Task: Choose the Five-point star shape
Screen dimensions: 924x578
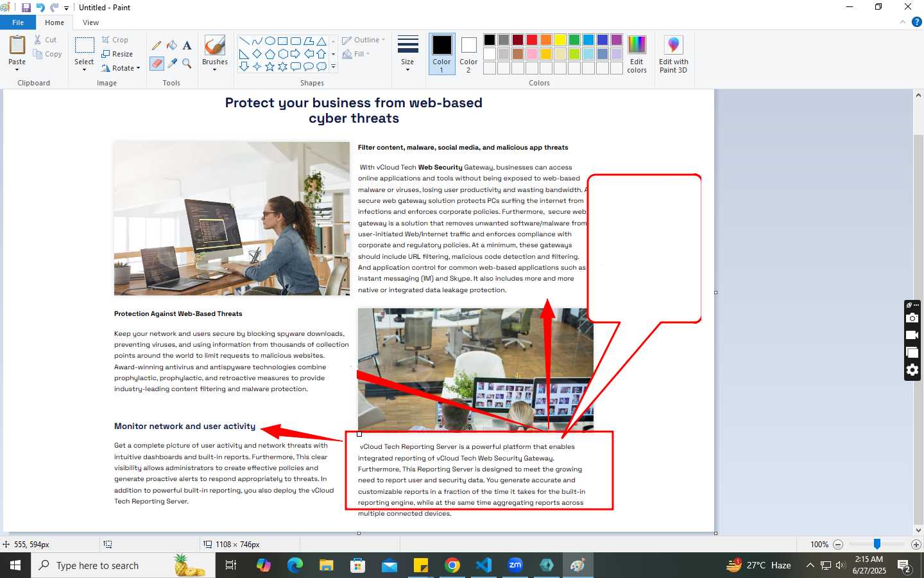Action: (x=270, y=67)
